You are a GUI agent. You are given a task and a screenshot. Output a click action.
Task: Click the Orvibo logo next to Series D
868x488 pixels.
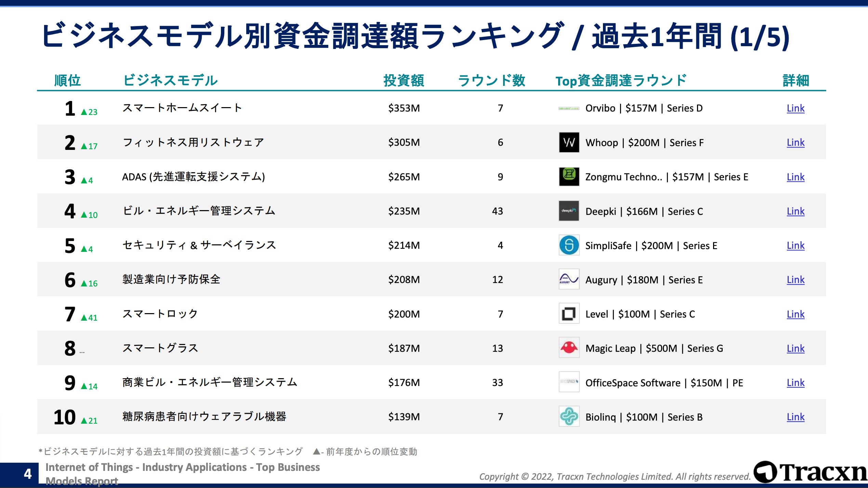pos(569,108)
